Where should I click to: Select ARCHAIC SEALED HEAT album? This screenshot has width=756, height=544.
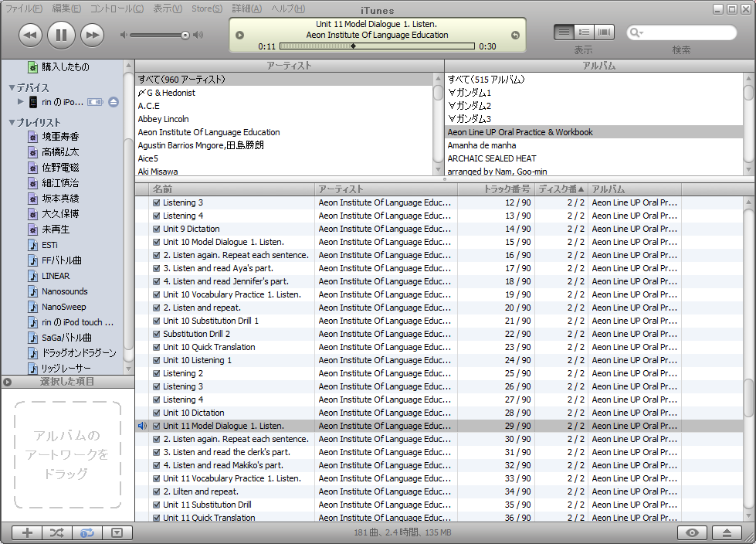pyautogui.click(x=594, y=158)
